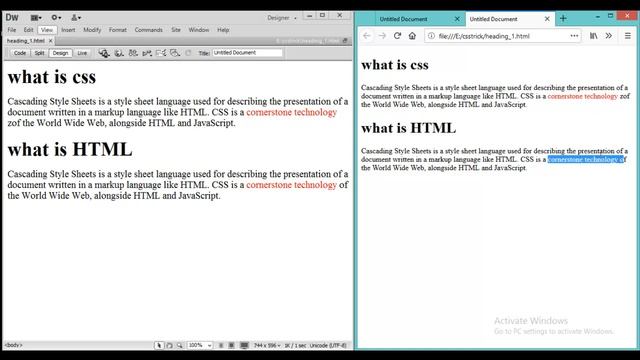Click the Multiscreen preview icon
The height and width of the screenshot is (360, 640).
coord(104,53)
